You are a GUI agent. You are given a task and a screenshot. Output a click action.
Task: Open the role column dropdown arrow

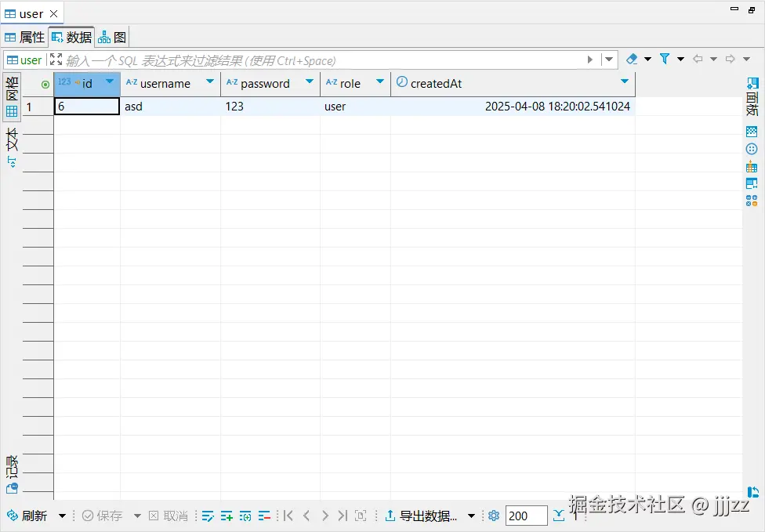coord(380,81)
